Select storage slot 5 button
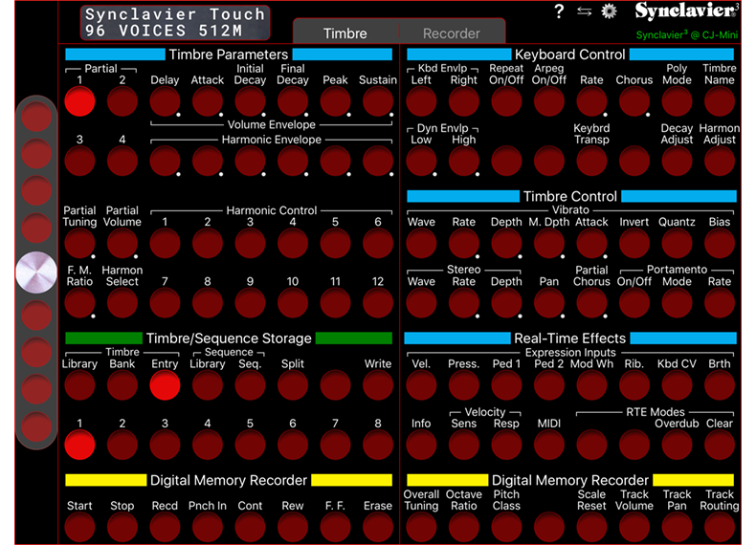The width and height of the screenshot is (756, 545). point(250,445)
